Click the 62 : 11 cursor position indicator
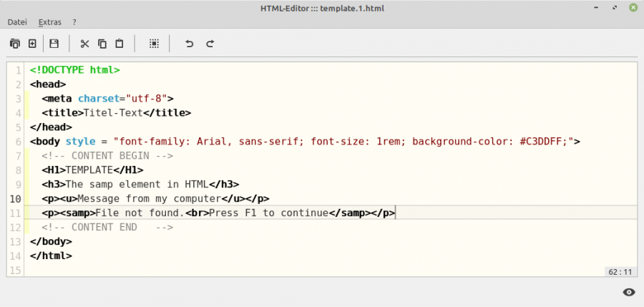 620,272
